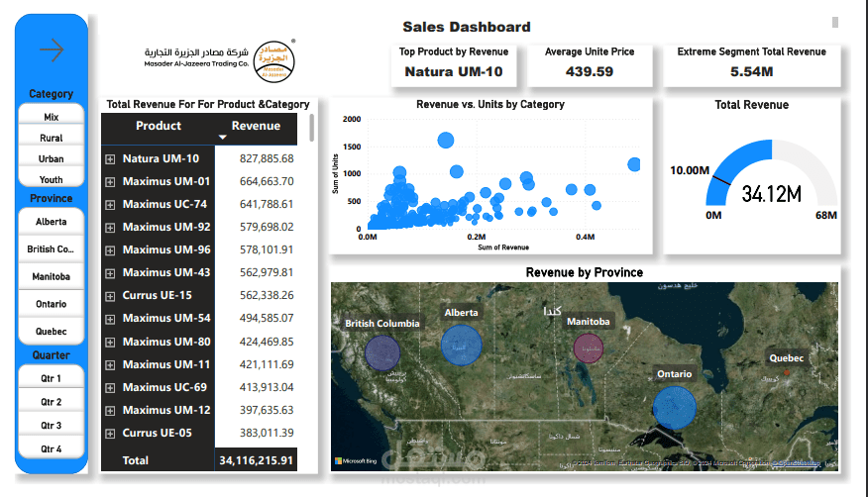The width and height of the screenshot is (868, 497).
Task: Click the British Columbia bubble on the map
Action: (x=382, y=352)
